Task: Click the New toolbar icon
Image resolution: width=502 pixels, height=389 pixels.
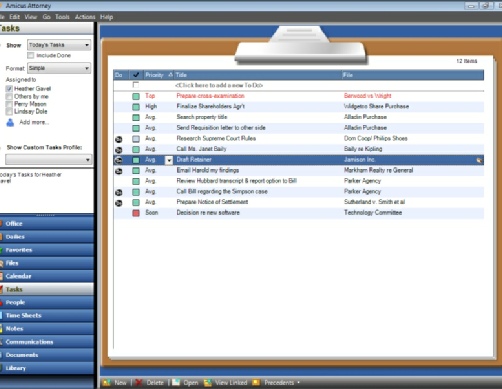Action: pyautogui.click(x=107, y=383)
